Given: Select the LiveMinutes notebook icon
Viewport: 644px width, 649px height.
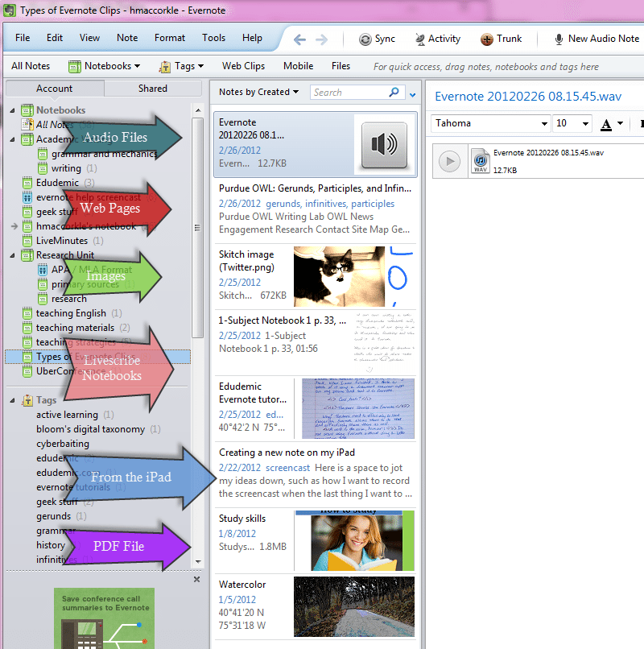Looking at the screenshot, I should point(27,241).
